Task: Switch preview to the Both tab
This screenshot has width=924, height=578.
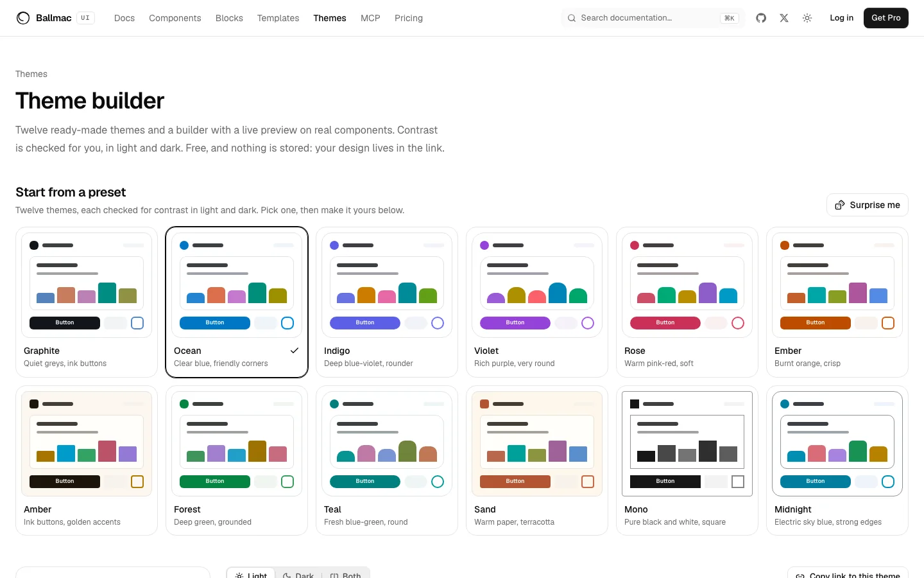Action: tap(345, 574)
